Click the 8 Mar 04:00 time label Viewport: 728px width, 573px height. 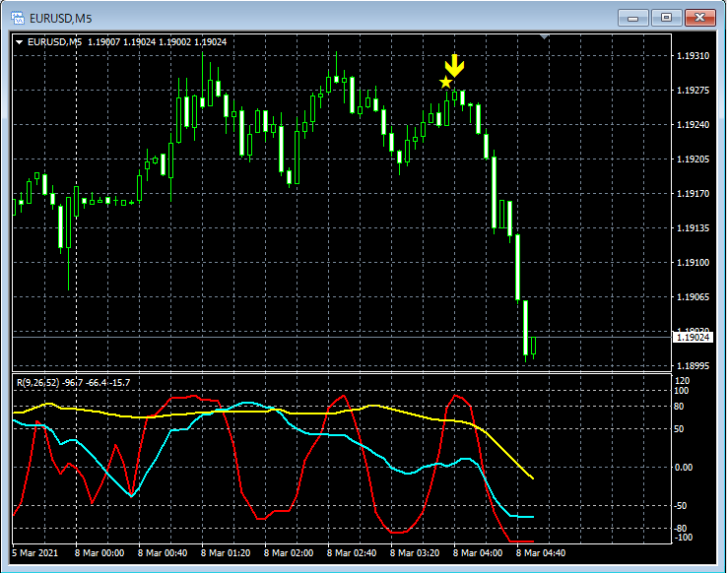[x=477, y=553]
